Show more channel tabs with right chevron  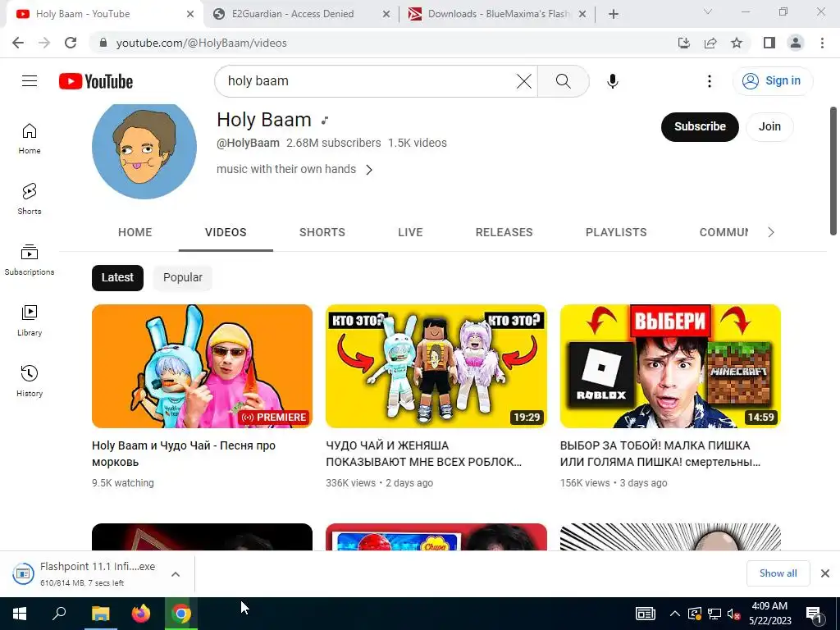click(771, 232)
